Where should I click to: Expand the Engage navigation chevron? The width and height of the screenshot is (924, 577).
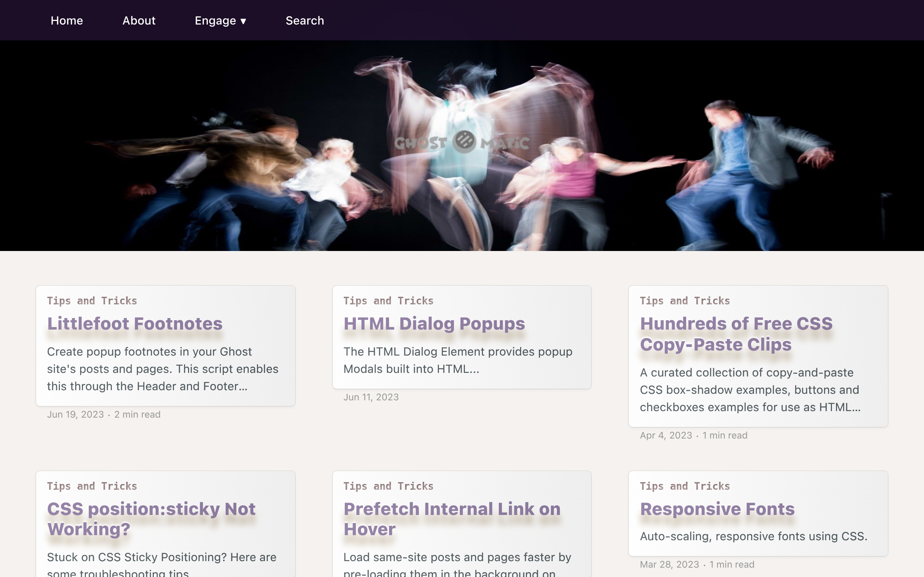243,22
